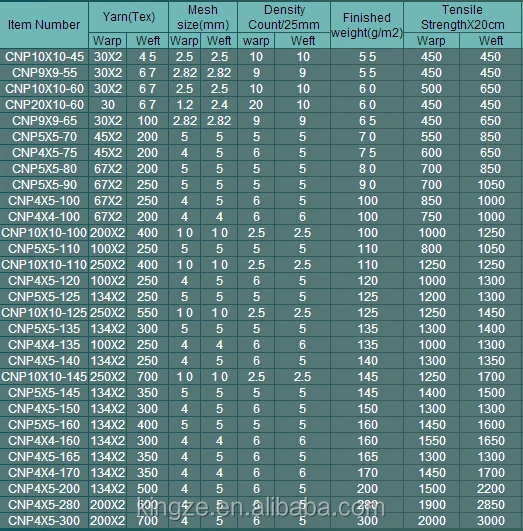Select item CNP10X10-125
The width and height of the screenshot is (523, 531).
point(44,313)
